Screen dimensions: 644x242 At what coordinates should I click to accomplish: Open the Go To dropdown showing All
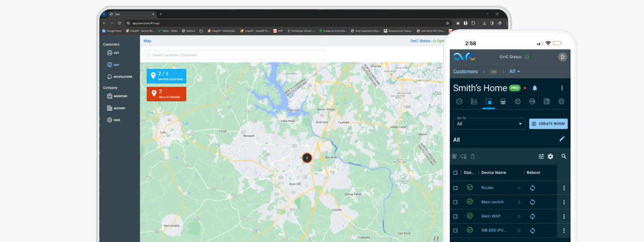click(489, 124)
